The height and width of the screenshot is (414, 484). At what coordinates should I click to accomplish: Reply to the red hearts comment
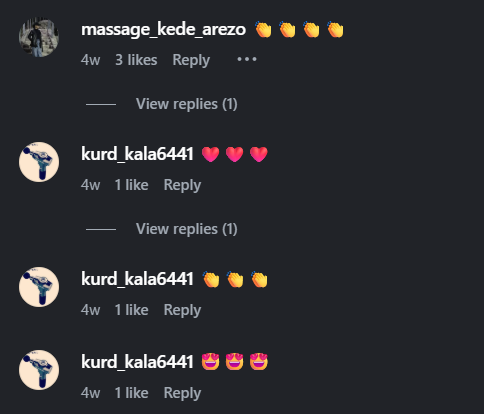(x=182, y=185)
